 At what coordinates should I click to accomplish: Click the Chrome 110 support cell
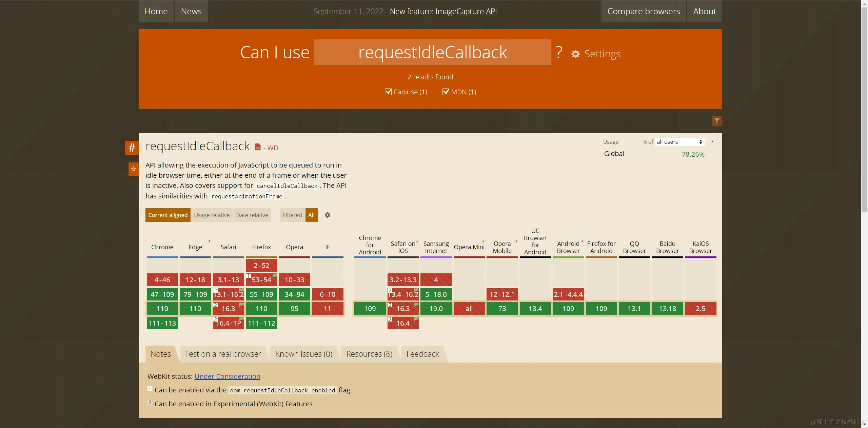[x=162, y=309]
